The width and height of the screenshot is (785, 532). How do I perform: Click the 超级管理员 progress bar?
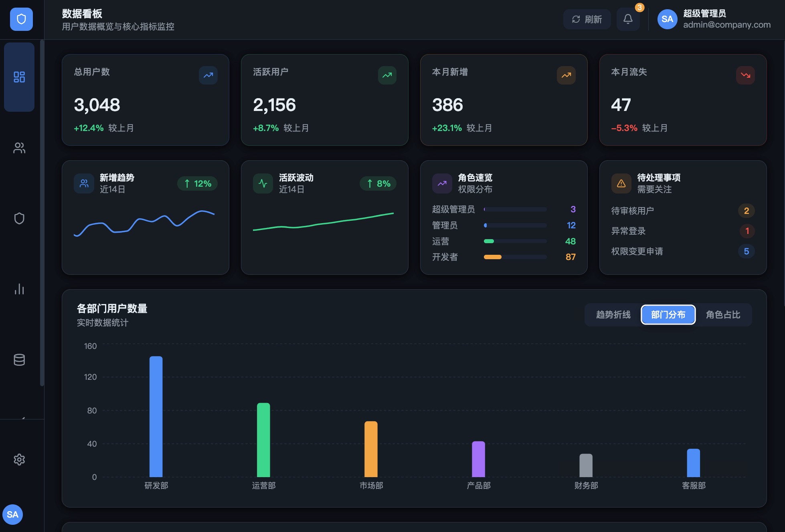[515, 210]
